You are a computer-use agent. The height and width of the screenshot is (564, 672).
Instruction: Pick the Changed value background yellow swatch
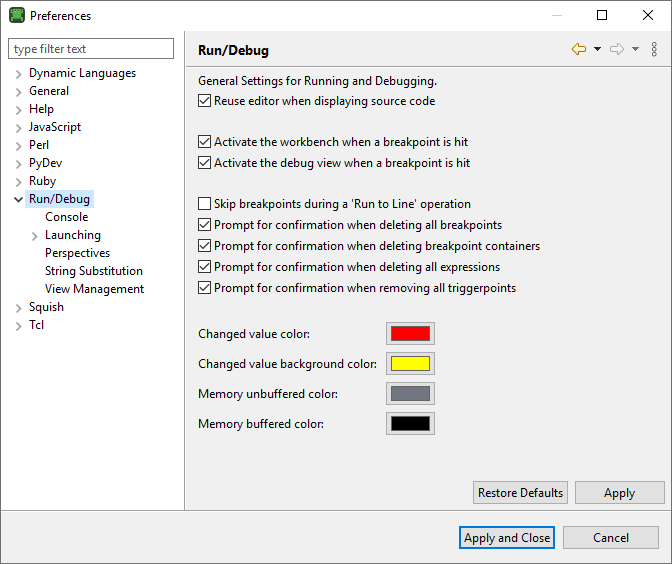click(410, 363)
